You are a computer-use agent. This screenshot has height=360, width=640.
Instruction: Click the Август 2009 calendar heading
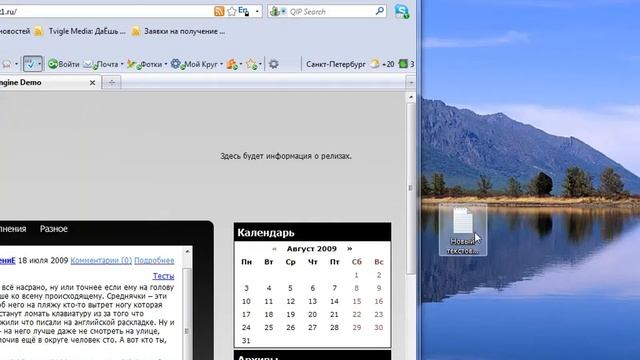coord(312,249)
